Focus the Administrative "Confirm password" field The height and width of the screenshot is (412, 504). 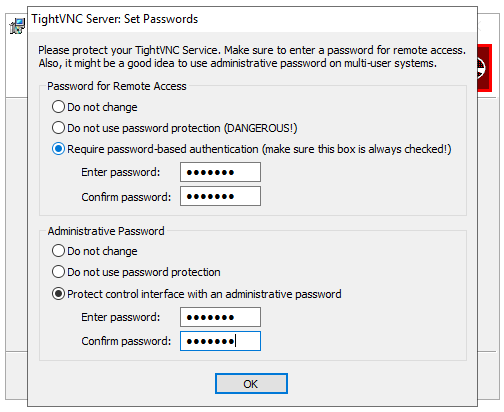tap(220, 341)
